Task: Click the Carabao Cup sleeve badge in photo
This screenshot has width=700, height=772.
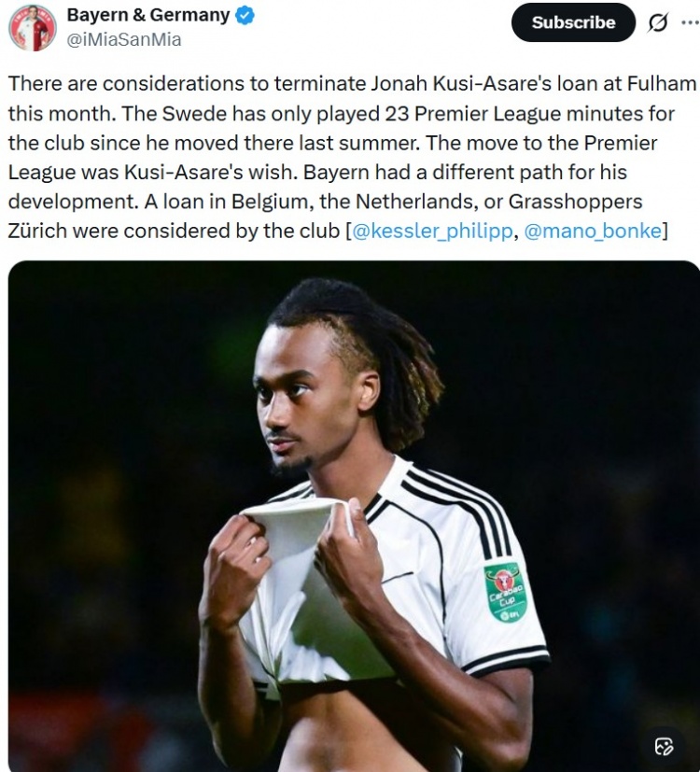Action: tap(506, 592)
